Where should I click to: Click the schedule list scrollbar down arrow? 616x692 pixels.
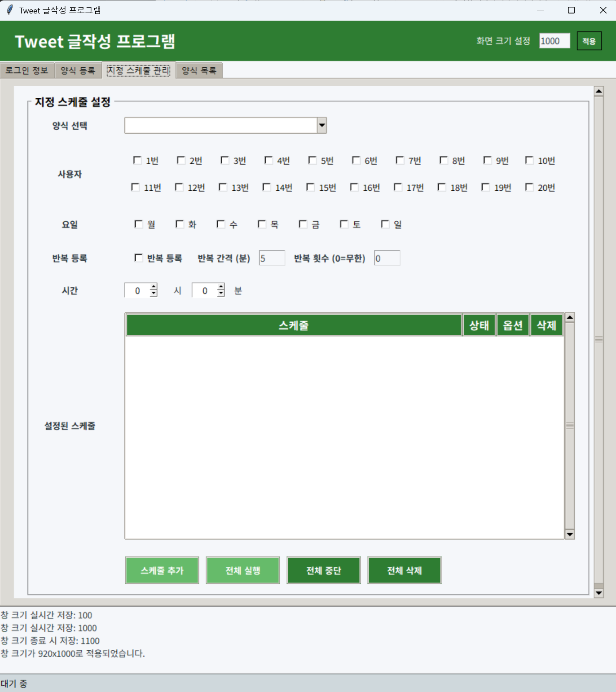click(x=569, y=534)
